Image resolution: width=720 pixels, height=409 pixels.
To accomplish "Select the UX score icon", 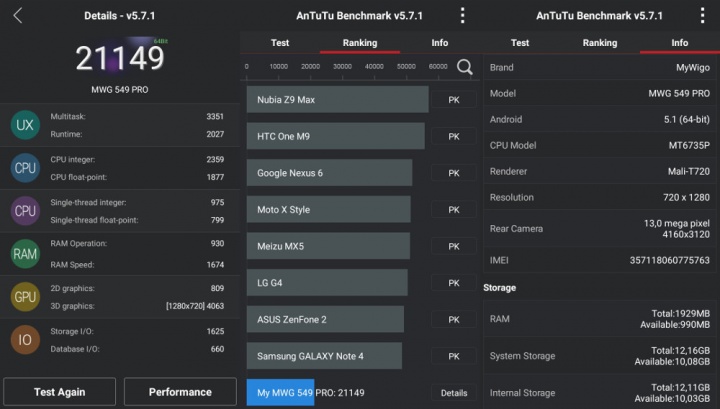I will click(25, 125).
